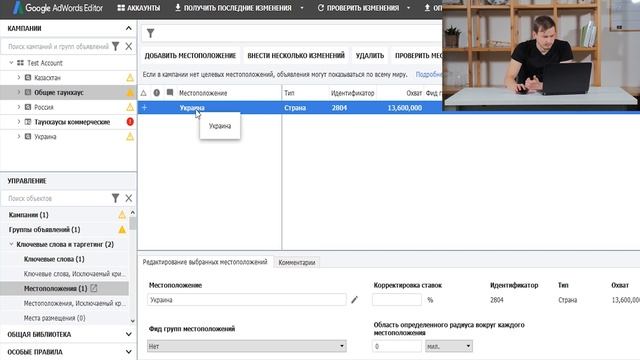Clear objects search with X icon

coord(129,198)
